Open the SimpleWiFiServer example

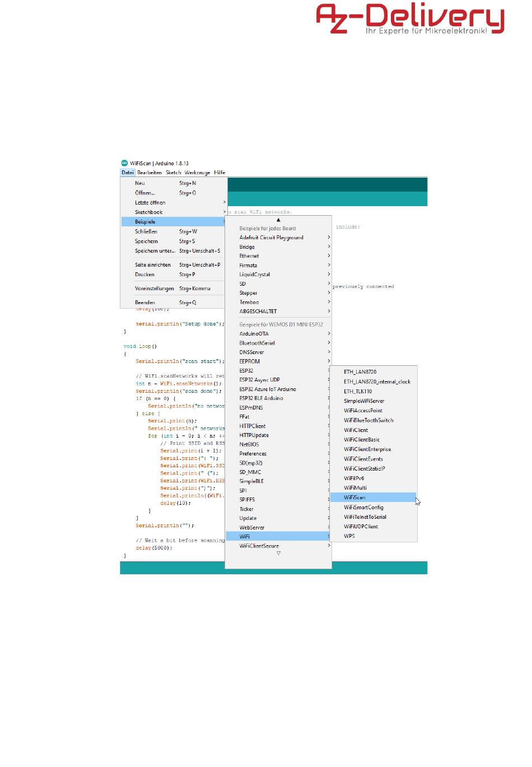point(374,401)
